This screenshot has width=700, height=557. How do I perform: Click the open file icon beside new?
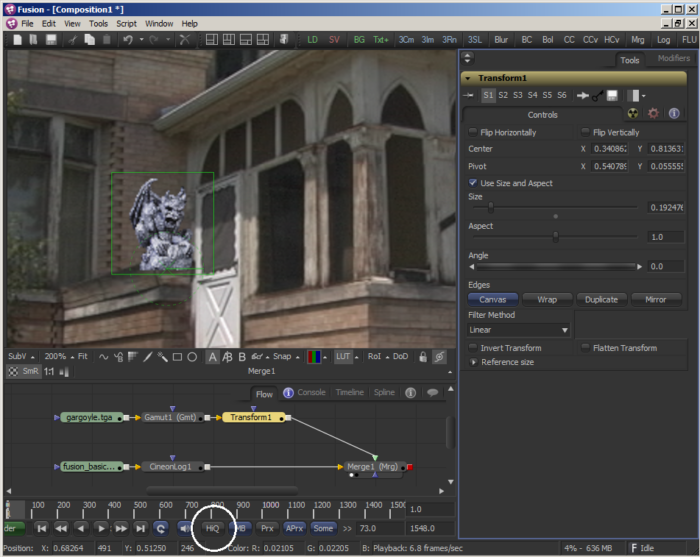[x=33, y=40]
